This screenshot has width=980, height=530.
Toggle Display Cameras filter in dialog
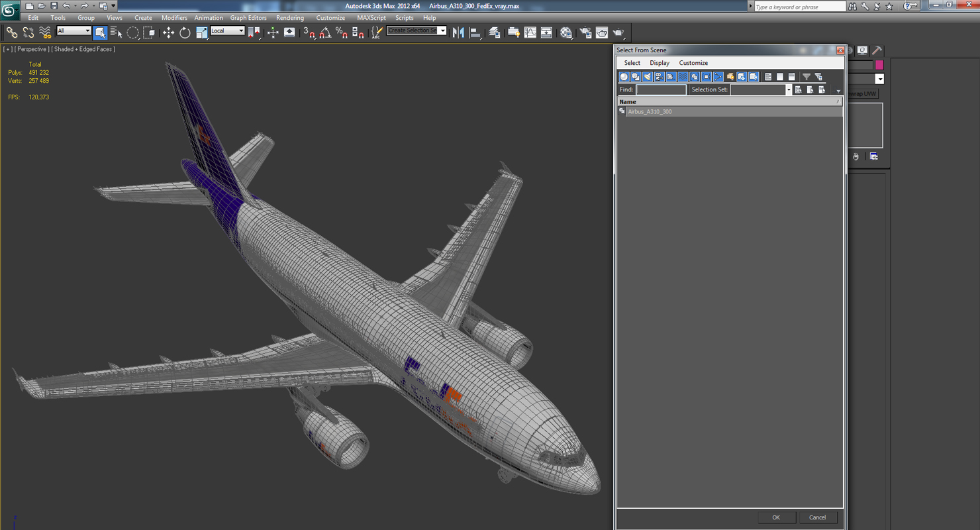click(x=660, y=77)
